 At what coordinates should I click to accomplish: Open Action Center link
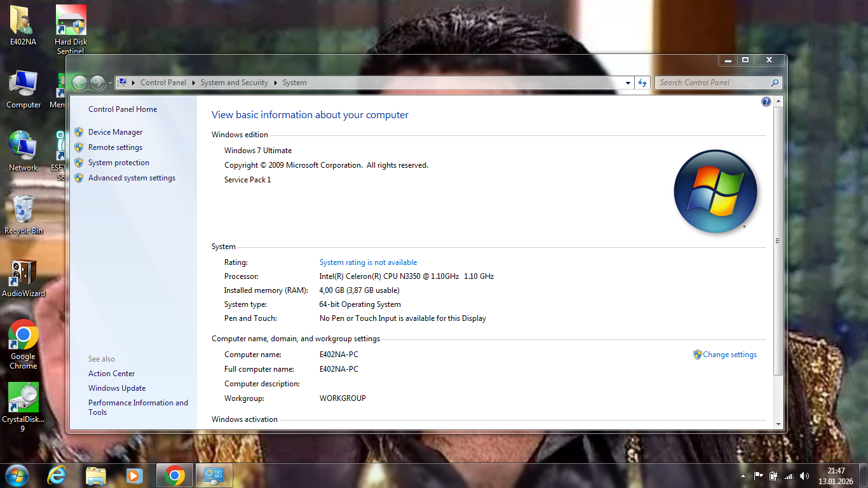pos(112,374)
